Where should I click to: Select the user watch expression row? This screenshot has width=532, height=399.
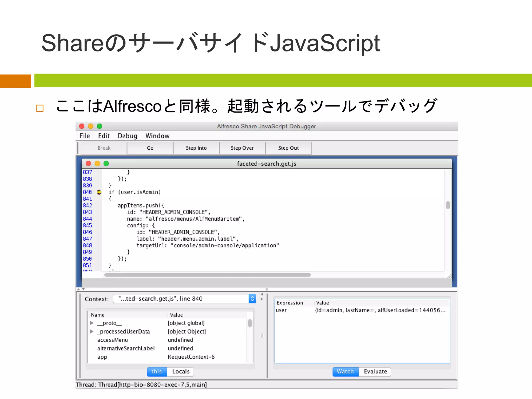362,310
